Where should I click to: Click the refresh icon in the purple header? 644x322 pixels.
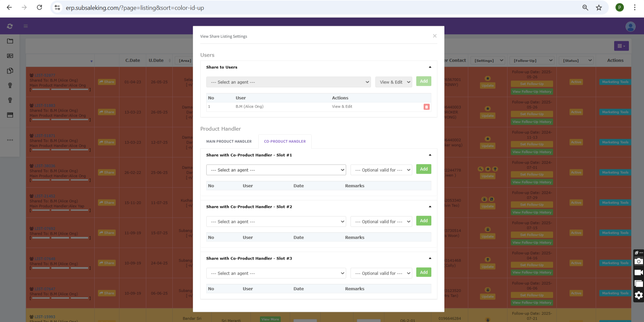pos(10,26)
